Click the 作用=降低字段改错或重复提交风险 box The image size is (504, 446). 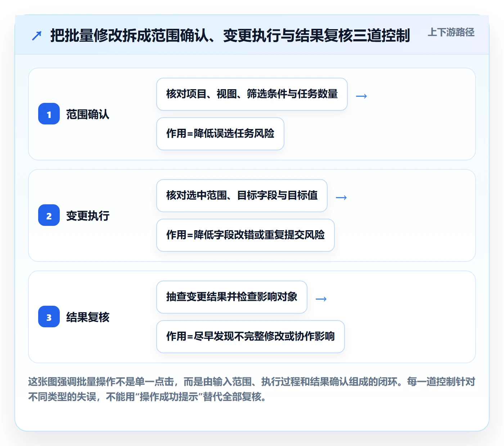coord(246,235)
